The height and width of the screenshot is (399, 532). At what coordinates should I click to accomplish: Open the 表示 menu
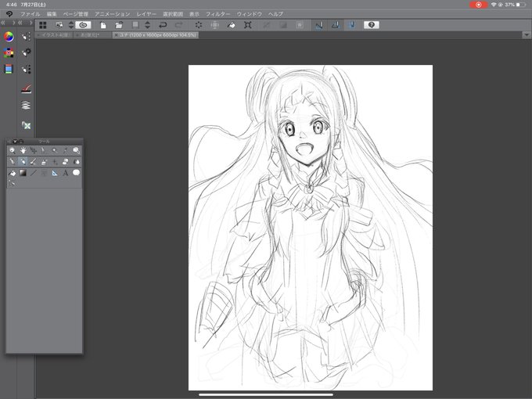[x=194, y=14]
